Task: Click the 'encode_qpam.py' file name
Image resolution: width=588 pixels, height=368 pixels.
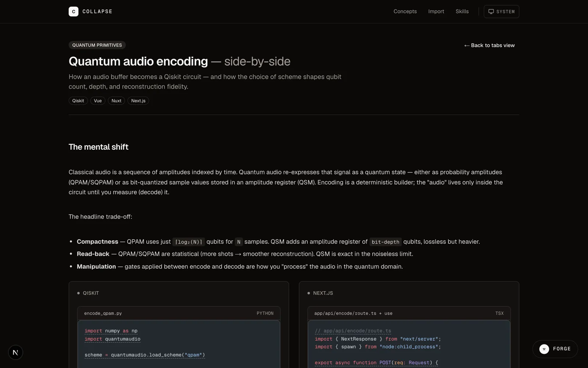Action: pos(103,314)
